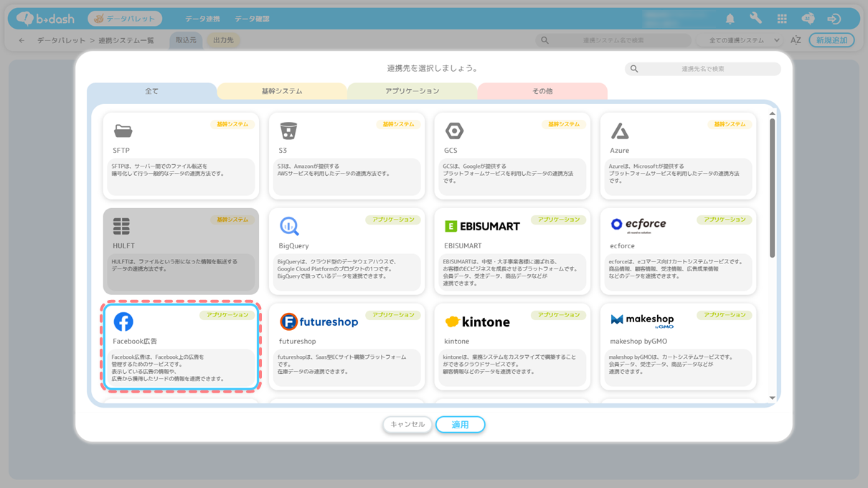This screenshot has width=868, height=488.
Task: Switch to the 全て tab
Action: pos(151,92)
